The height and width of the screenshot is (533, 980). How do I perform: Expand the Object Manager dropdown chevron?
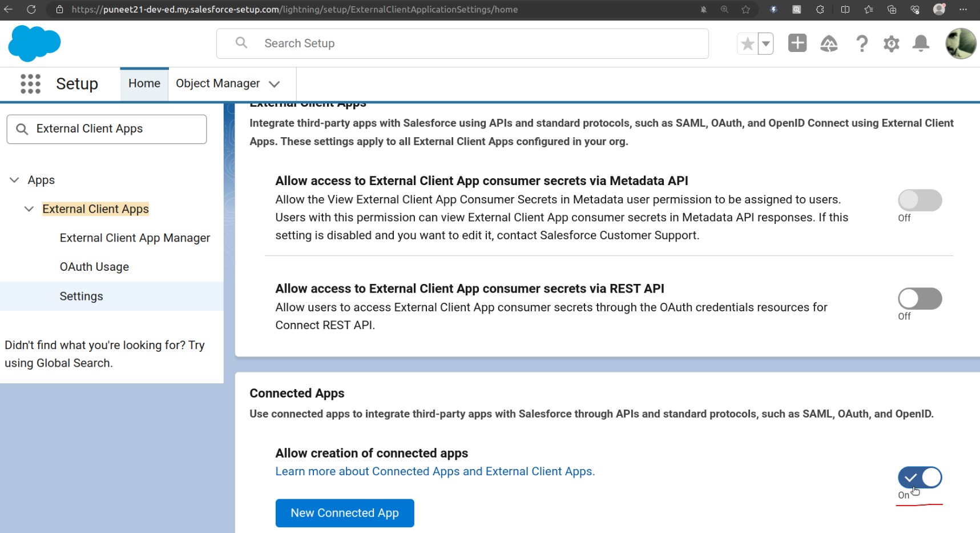[x=275, y=84]
